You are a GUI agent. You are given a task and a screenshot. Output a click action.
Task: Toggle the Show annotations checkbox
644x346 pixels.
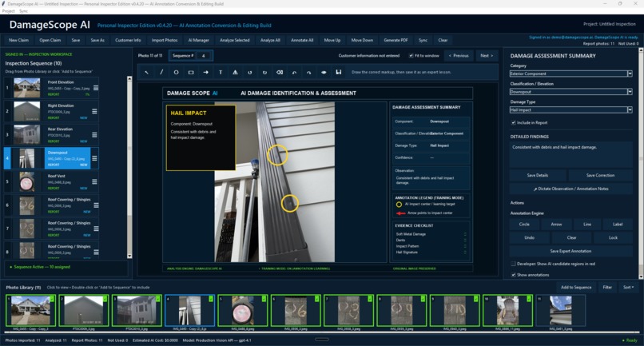(513, 275)
